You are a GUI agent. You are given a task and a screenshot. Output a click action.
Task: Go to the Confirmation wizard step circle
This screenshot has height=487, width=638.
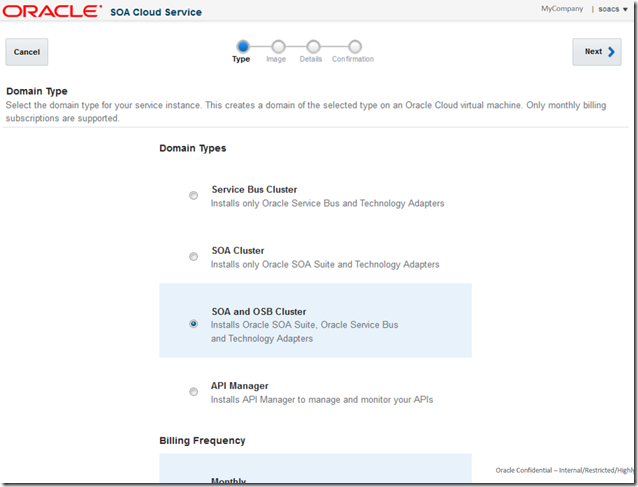click(x=355, y=47)
